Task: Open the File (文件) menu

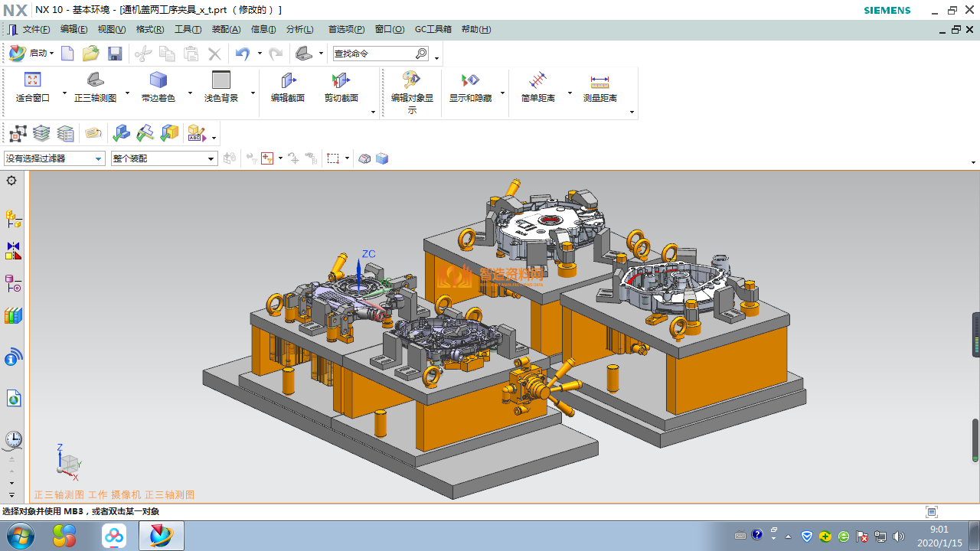Action: 35,29
